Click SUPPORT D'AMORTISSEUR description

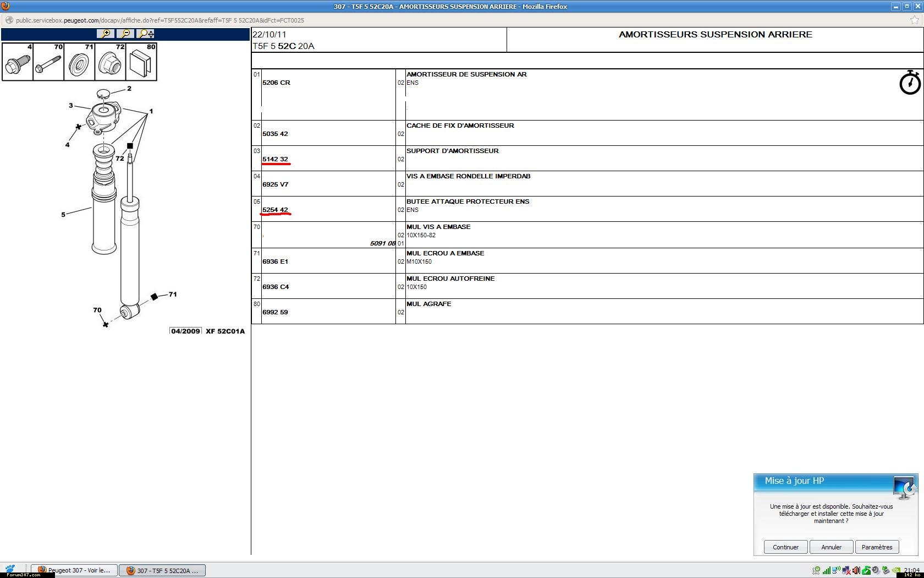[x=453, y=151]
